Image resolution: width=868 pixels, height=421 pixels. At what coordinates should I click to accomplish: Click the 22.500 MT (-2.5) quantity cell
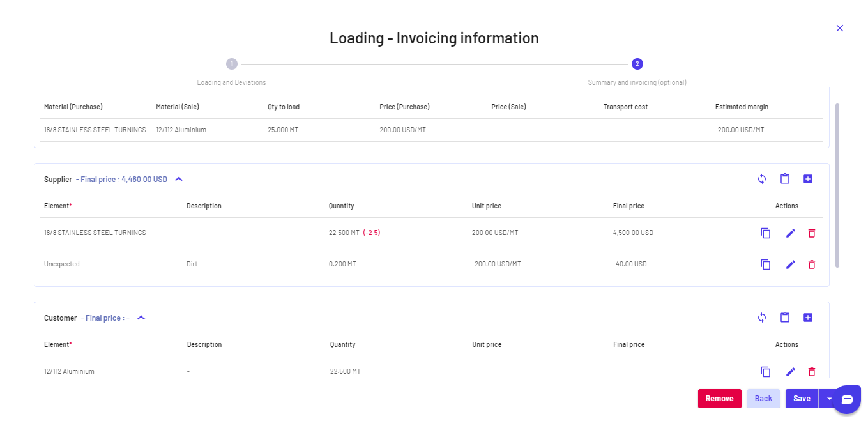[x=354, y=233]
